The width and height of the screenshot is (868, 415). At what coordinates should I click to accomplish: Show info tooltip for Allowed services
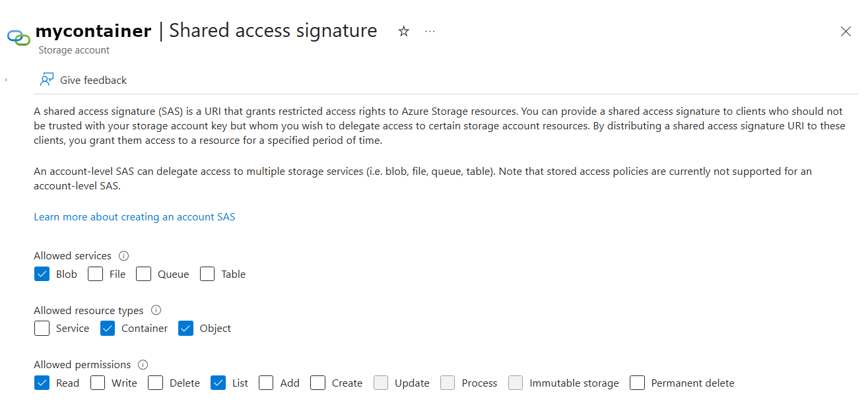(x=123, y=256)
